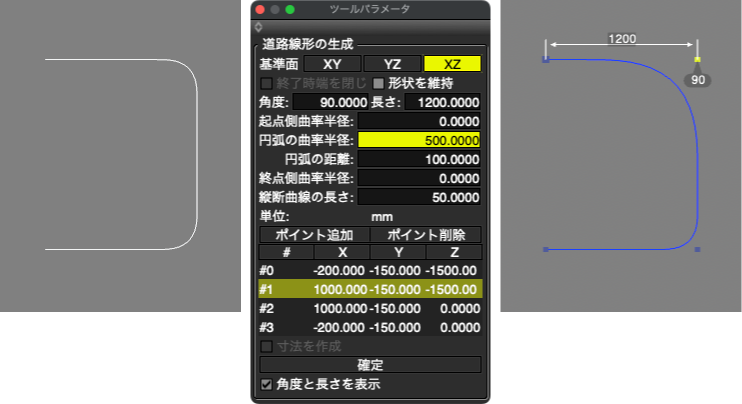Close the ツールパラメータ window
Image resolution: width=742 pixels, height=404 pixels.
[260, 9]
